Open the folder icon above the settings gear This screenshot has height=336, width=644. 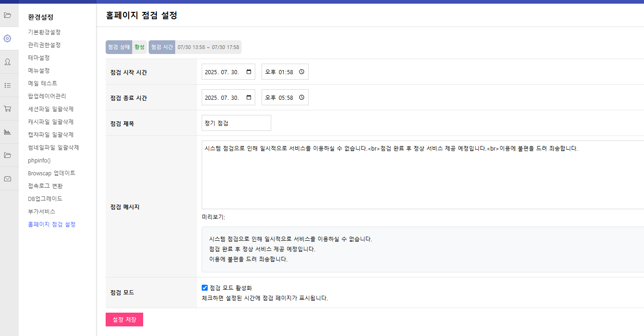point(7,15)
